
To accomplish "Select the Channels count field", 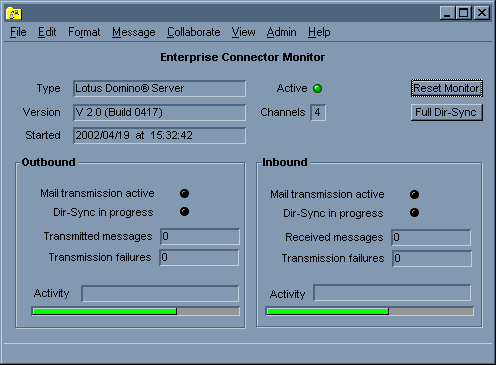I will pos(318,112).
